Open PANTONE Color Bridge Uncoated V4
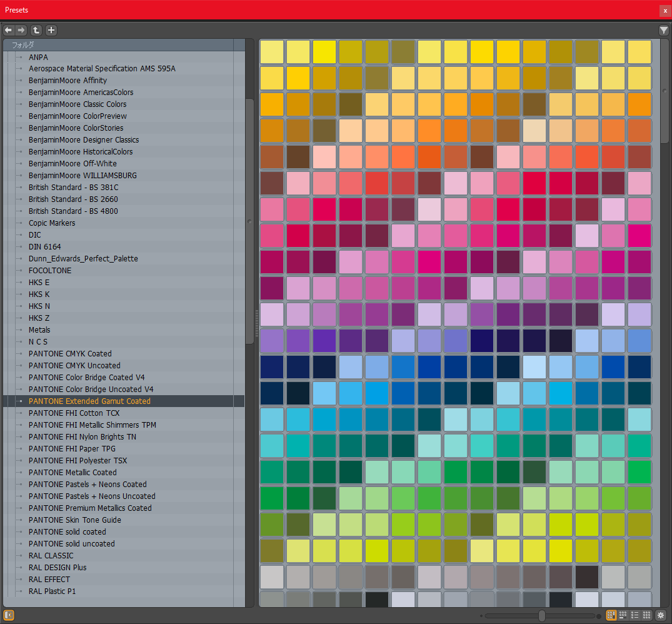Image resolution: width=672 pixels, height=624 pixels. click(x=91, y=389)
